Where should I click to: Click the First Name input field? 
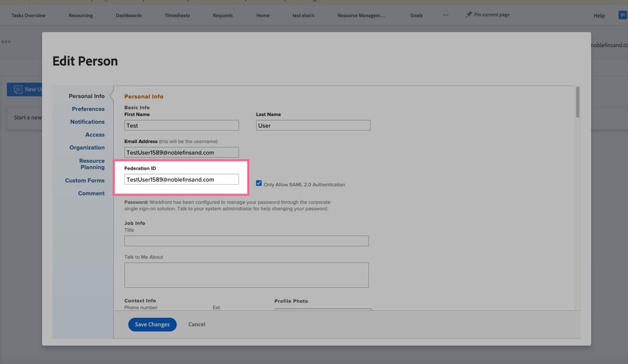click(x=182, y=126)
